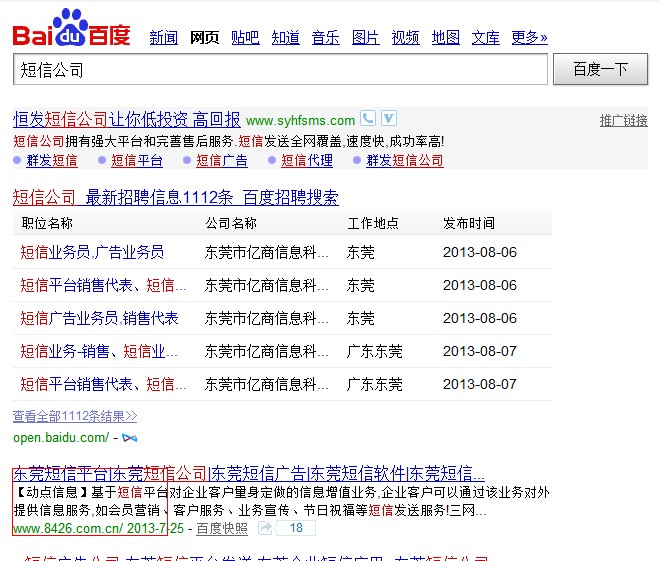659x561 pixels.
Task: Click the V verification badge icon
Action: click(x=388, y=119)
